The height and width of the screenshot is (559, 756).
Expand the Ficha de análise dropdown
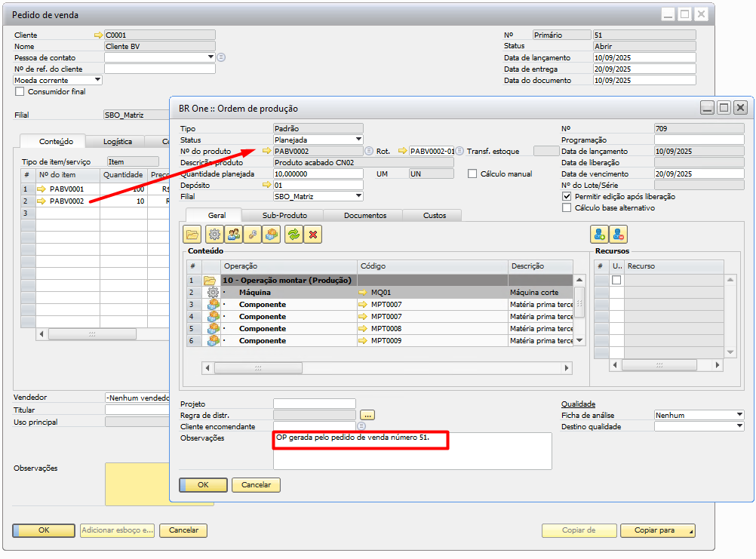pos(739,415)
